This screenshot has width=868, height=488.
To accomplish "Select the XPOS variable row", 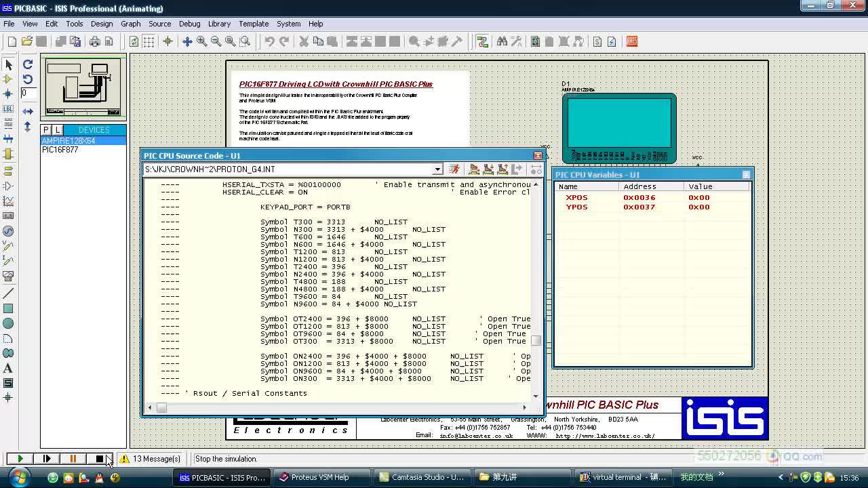I will [x=652, y=198].
